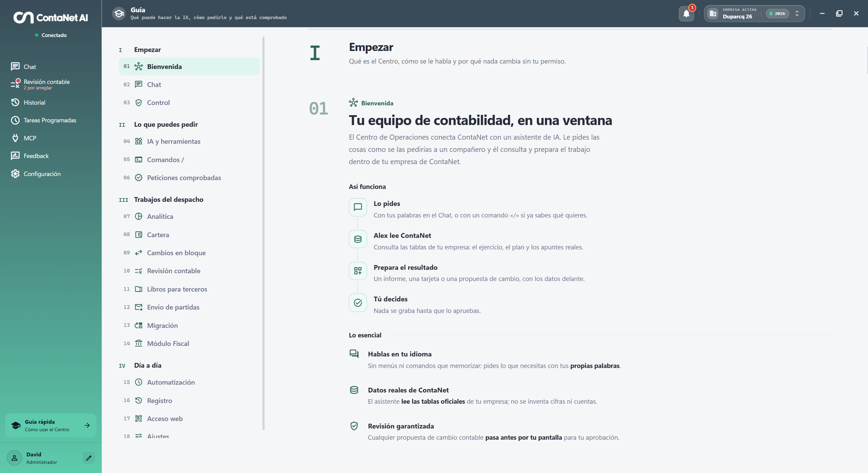The height and width of the screenshot is (473, 868).
Task: Expand the active company switcher arrows
Action: (797, 14)
